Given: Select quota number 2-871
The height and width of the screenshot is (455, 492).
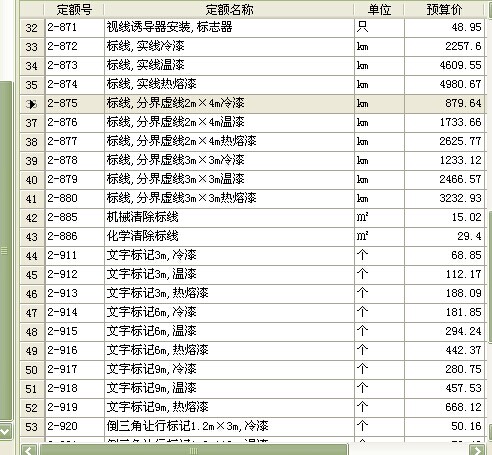Looking at the screenshot, I should tap(74, 28).
